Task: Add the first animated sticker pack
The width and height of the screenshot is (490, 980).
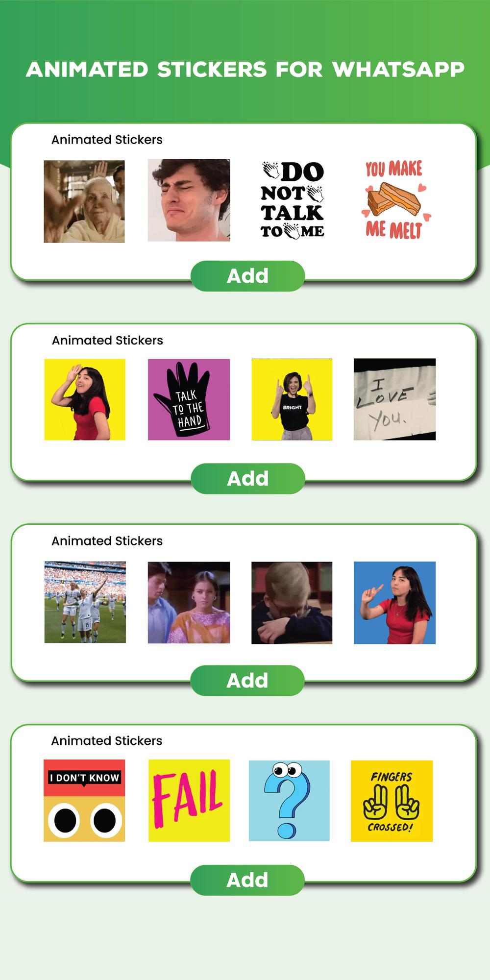Action: (x=247, y=276)
